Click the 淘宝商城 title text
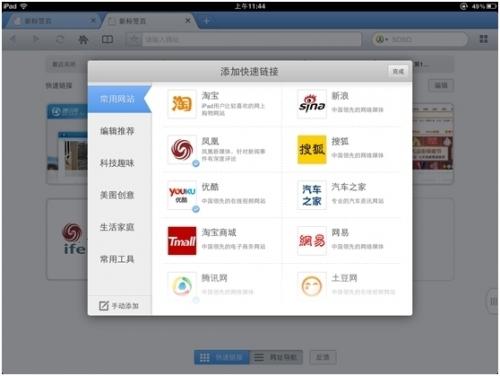 [219, 232]
